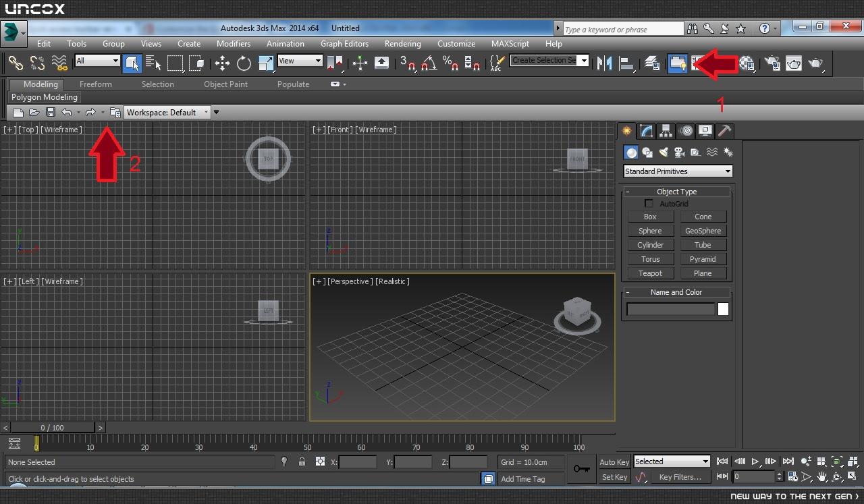This screenshot has height=504, width=864.
Task: Open the Selected key filter dropdown
Action: point(672,461)
